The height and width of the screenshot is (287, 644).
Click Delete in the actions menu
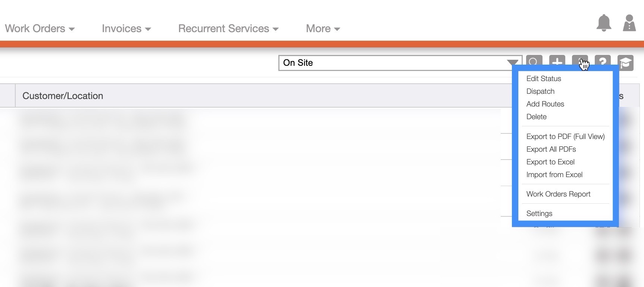(x=537, y=117)
